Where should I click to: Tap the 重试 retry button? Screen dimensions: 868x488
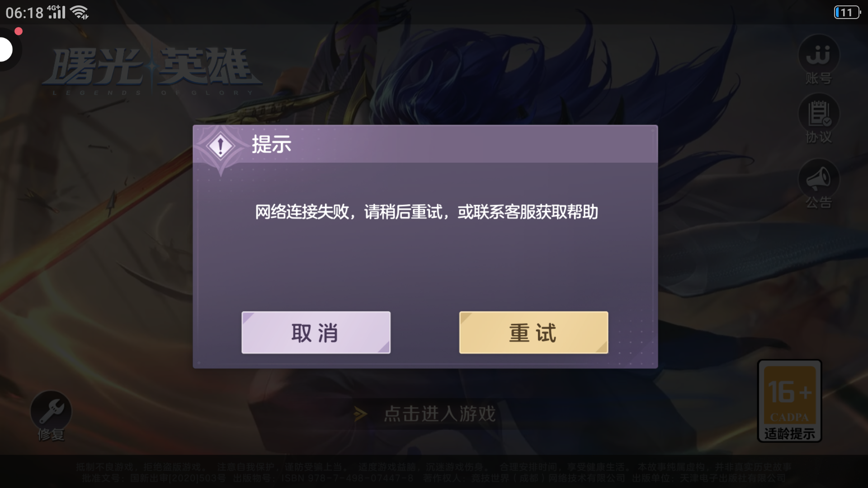click(x=533, y=333)
